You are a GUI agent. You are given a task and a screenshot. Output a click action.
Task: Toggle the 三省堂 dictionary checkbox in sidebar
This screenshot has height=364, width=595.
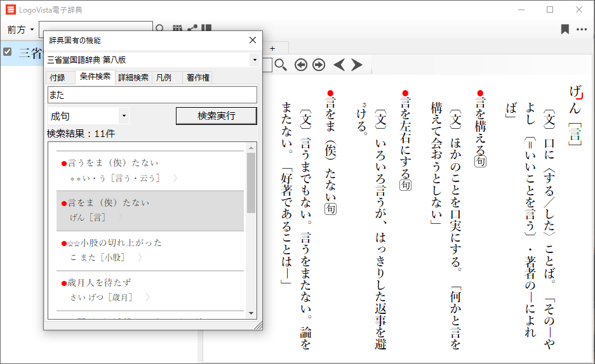[8, 52]
